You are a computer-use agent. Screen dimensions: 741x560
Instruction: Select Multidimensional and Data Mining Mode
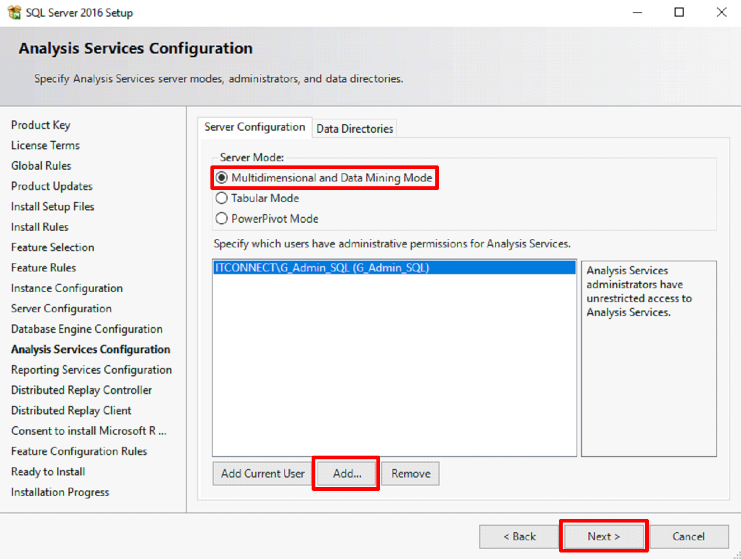(222, 178)
